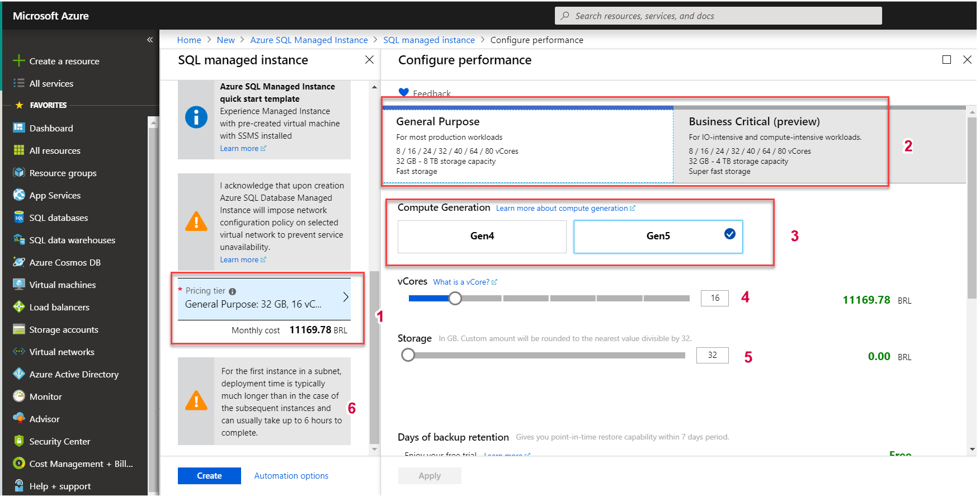
Task: Click the search resources box
Action: 718,16
